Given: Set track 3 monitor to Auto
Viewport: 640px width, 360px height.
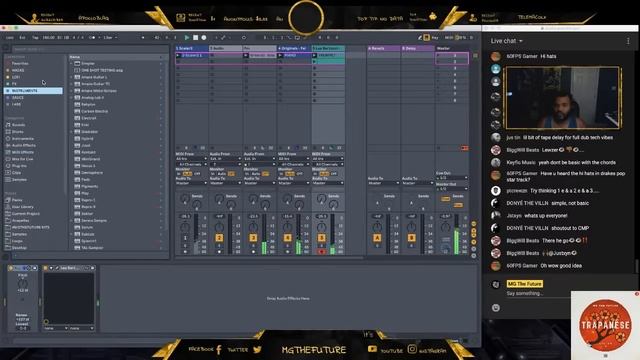Looking at the screenshot, I should (x=256, y=174).
